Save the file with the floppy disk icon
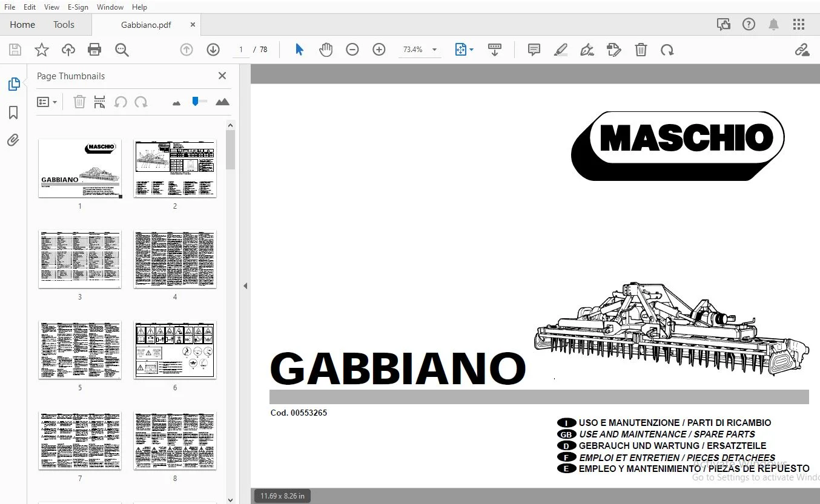The width and height of the screenshot is (820, 504). point(15,50)
